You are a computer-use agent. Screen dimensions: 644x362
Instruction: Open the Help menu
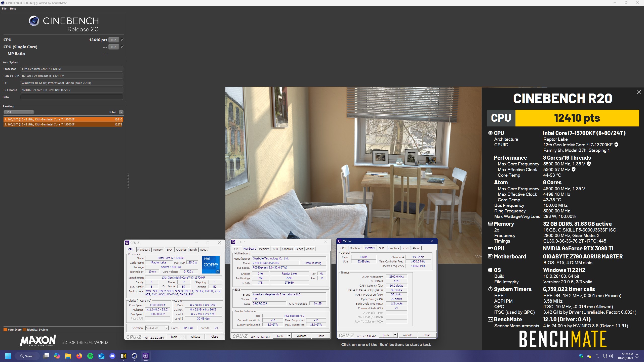13,9
